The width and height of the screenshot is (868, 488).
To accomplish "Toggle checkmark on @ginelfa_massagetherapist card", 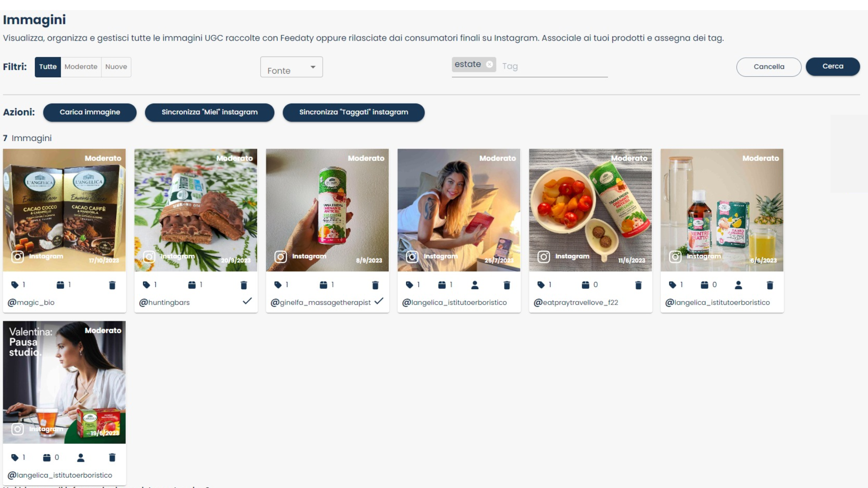I will coord(379,301).
